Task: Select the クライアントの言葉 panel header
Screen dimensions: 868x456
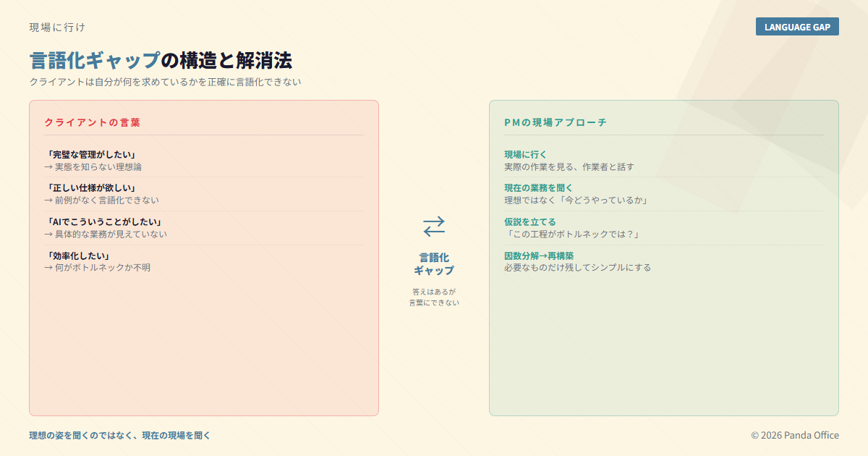Action: tap(92, 122)
